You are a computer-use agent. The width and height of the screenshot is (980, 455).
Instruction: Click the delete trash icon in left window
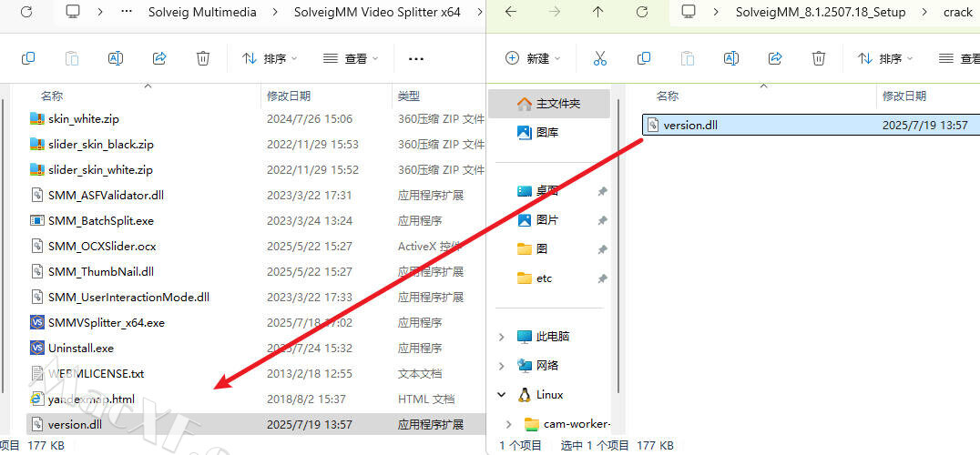[x=203, y=58]
